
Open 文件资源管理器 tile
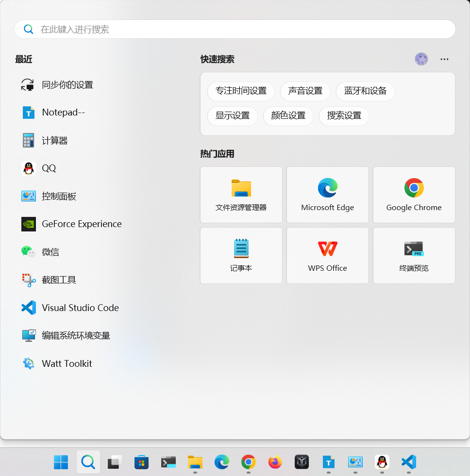(241, 195)
